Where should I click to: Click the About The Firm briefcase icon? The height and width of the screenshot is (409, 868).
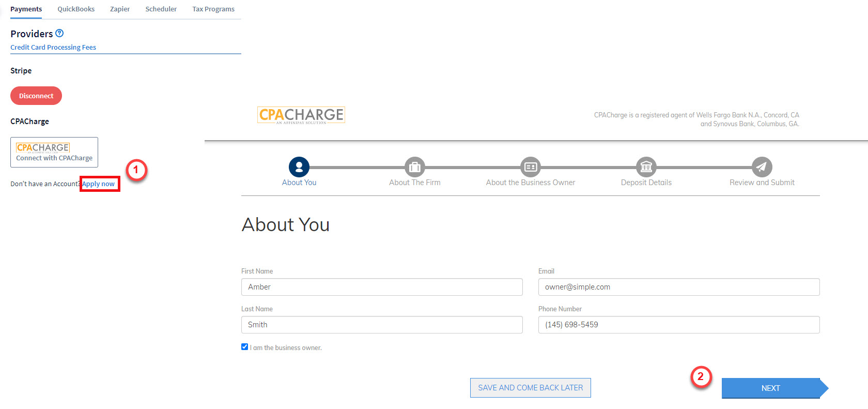point(414,167)
